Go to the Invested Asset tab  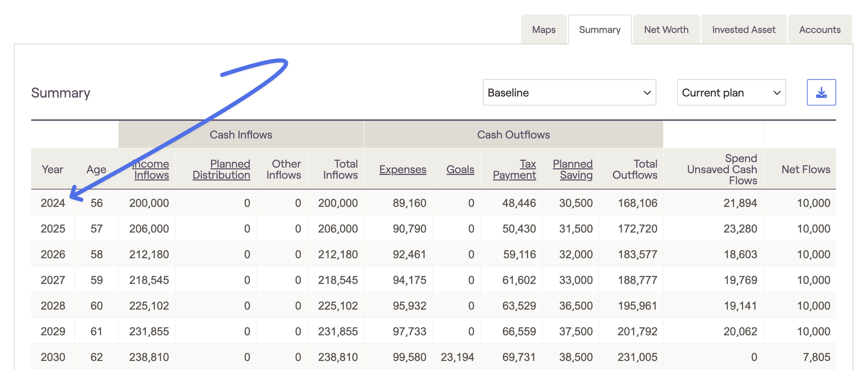click(743, 30)
